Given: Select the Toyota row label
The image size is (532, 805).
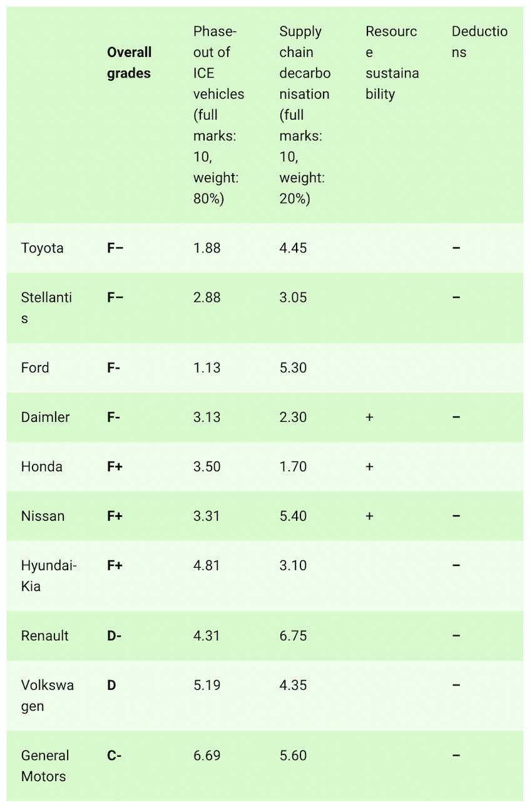Looking at the screenshot, I should click(43, 248).
